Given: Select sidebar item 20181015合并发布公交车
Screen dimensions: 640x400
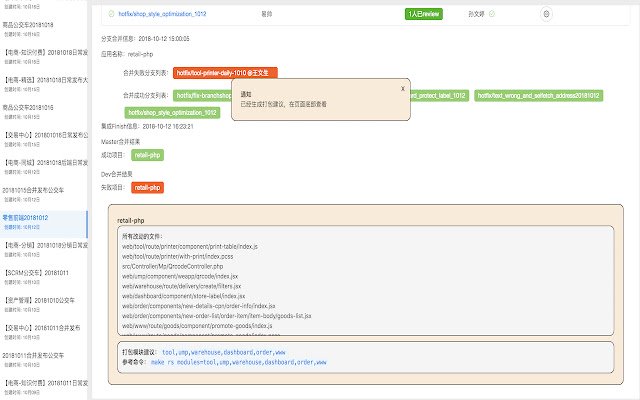Looking at the screenshot, I should (x=44, y=194).
